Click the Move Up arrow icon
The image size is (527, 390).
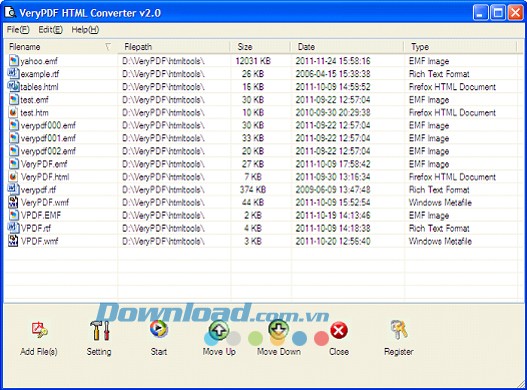coord(219,330)
